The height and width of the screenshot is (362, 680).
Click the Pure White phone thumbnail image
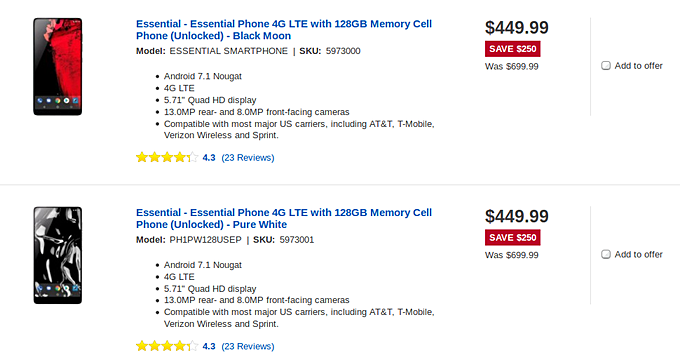tap(58, 255)
